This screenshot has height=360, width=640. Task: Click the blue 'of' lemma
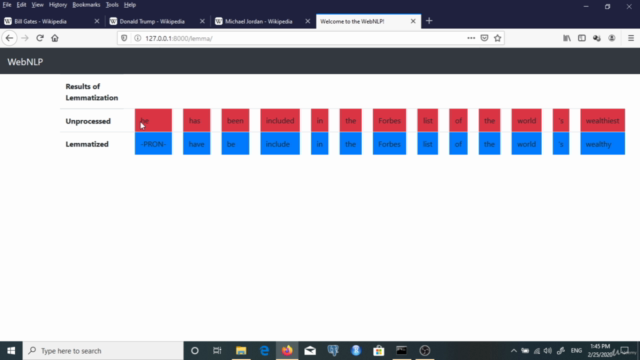pyautogui.click(x=458, y=144)
